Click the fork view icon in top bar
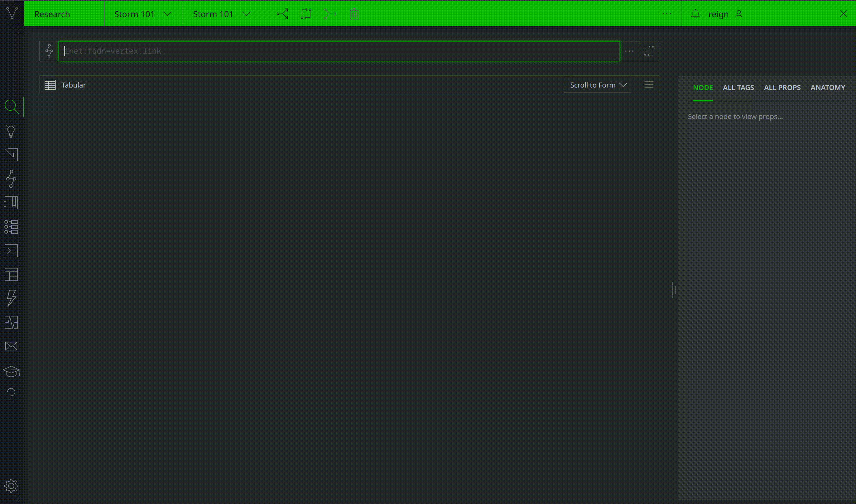Viewport: 856px width, 504px height. [282, 14]
